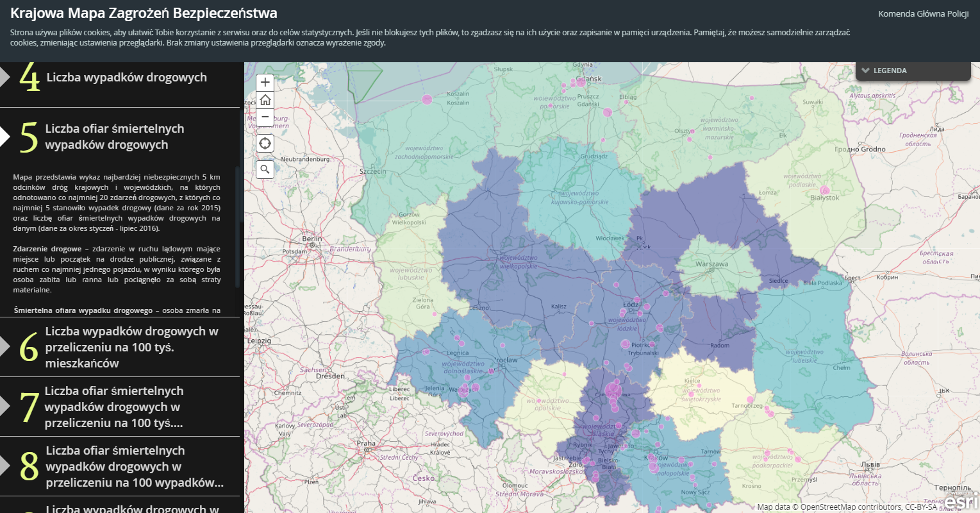The height and width of the screenshot is (513, 980).
Task: Click the large marker at Gdańsk
Action: pyautogui.click(x=581, y=81)
